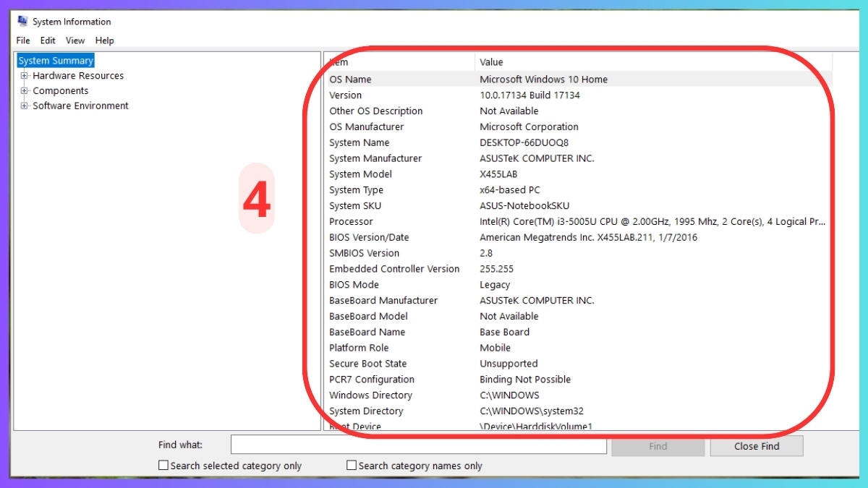This screenshot has width=868, height=488.
Task: Click the 255.255 value
Action: (497, 269)
